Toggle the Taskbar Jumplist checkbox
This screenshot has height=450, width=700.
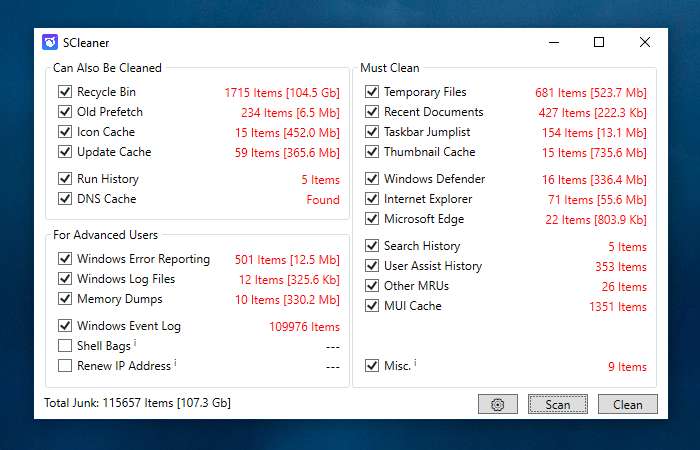click(372, 132)
